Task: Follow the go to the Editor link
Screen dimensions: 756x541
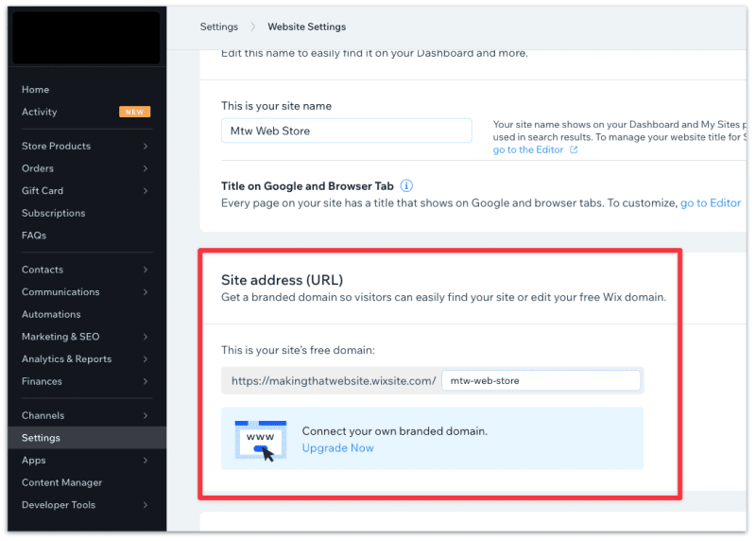Action: click(x=527, y=149)
